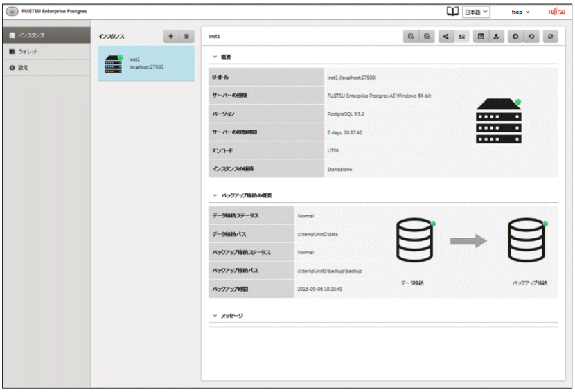Select the inst1 localhost:27500 instance entry
Viewport: 575px width, 392px height.
(x=146, y=64)
